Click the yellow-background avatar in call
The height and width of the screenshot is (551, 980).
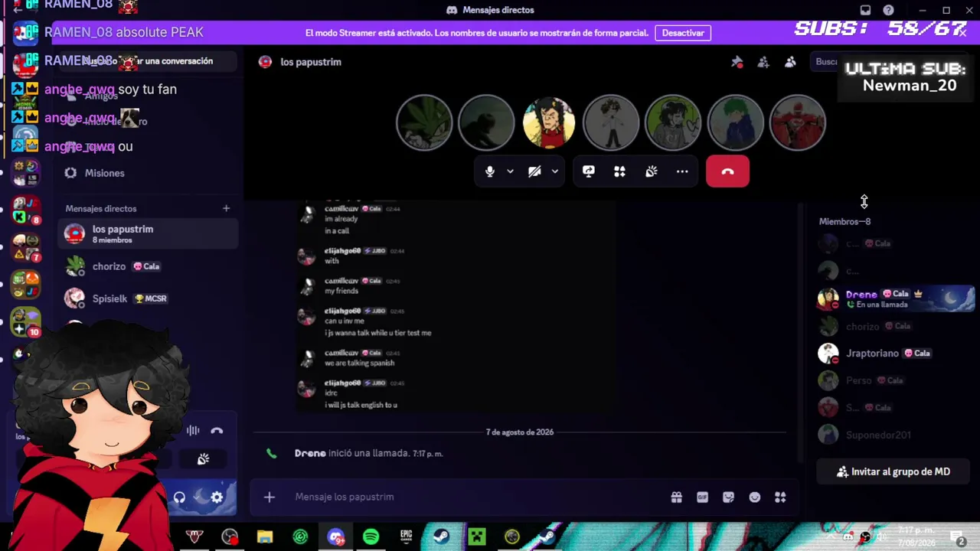(549, 122)
